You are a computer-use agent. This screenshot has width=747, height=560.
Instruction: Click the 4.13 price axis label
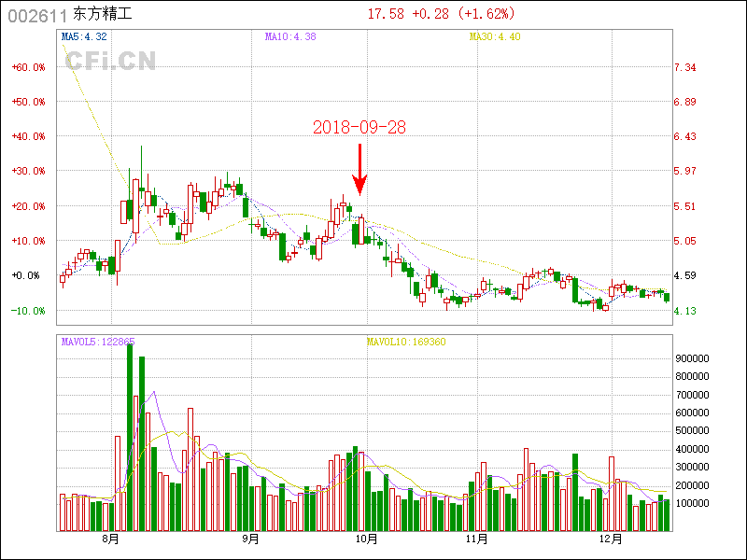[685, 311]
